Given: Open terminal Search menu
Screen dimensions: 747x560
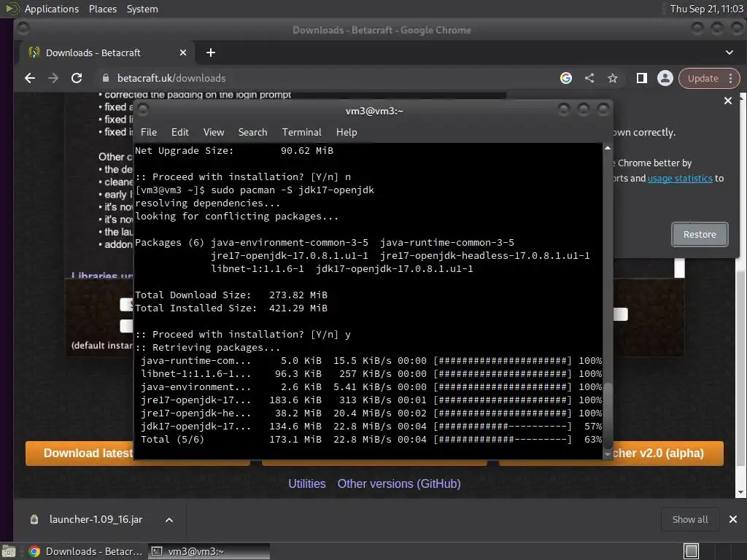Looking at the screenshot, I should [x=252, y=133].
